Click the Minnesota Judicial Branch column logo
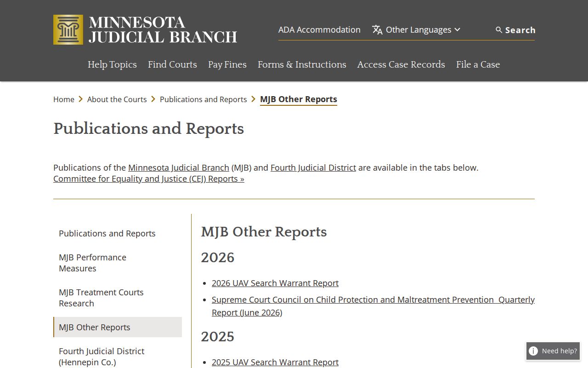Screen dimensions: 588x368 point(68,29)
